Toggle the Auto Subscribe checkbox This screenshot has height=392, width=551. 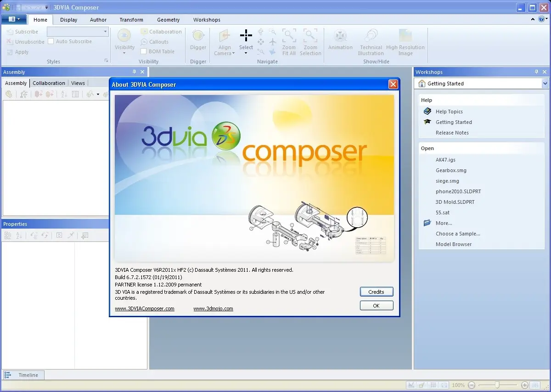pos(51,41)
